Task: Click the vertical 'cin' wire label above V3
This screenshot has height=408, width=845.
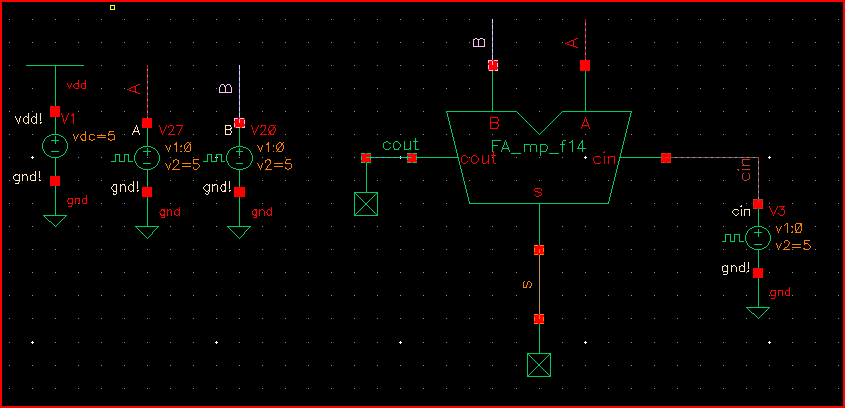Action: (x=746, y=170)
